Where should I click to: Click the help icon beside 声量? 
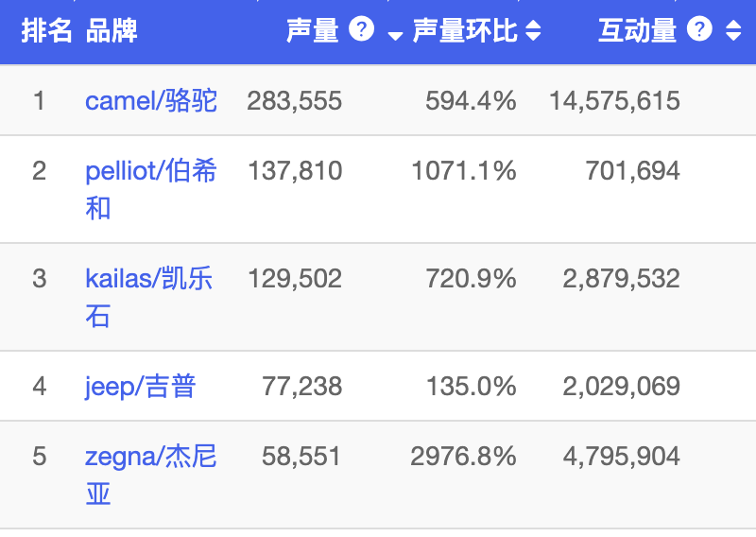point(362,30)
